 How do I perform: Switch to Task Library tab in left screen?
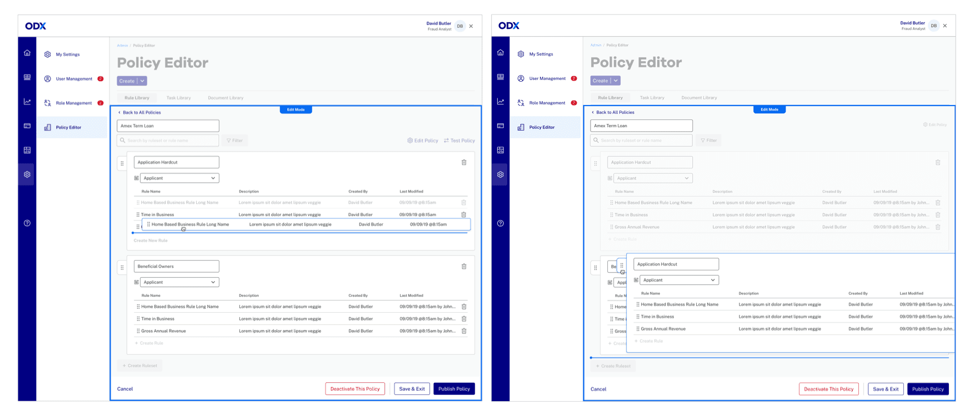[178, 98]
